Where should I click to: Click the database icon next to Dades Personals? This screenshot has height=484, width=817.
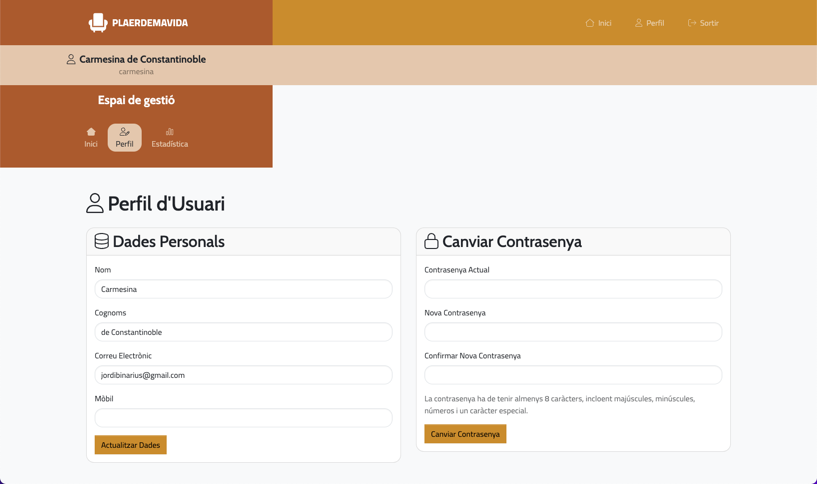(101, 241)
